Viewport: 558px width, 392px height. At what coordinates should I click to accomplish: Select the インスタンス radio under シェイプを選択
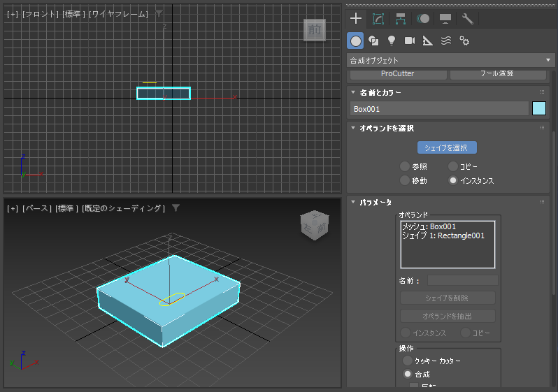click(452, 180)
